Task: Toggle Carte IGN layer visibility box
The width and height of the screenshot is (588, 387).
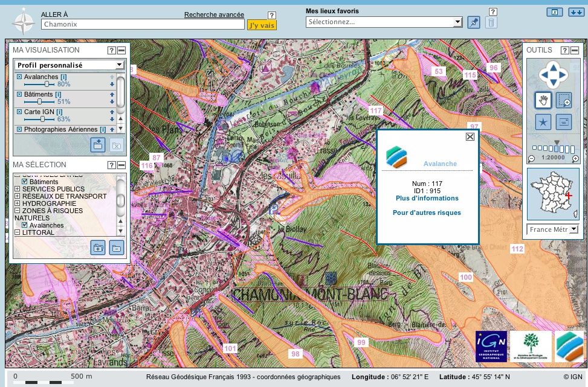Action: [19, 112]
